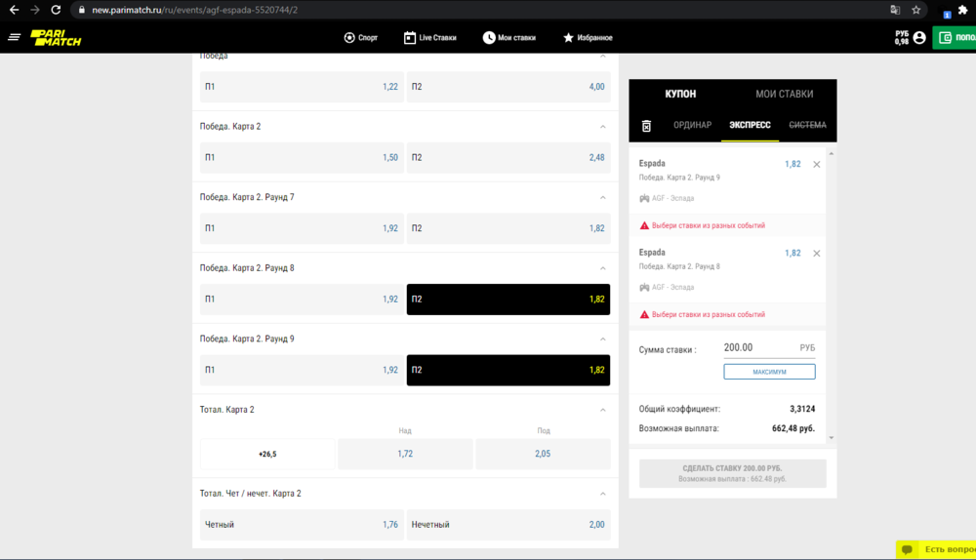Click the stake amount field

point(769,348)
